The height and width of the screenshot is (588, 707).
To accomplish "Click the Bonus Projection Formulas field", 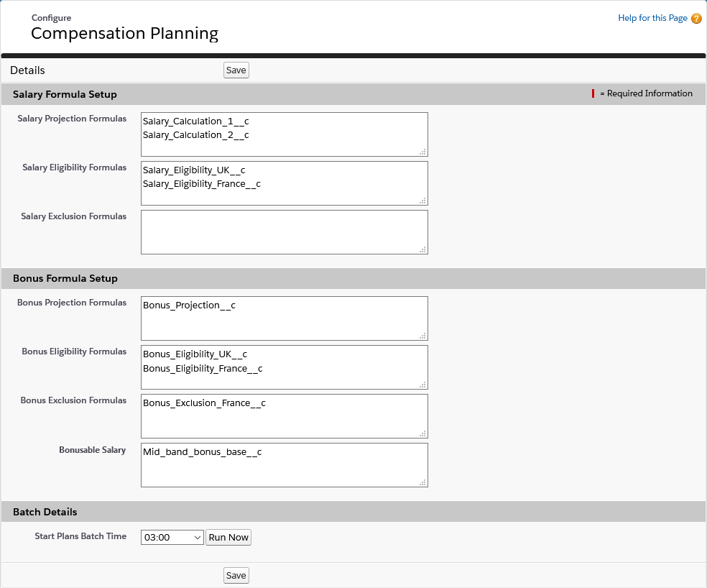I will click(284, 318).
